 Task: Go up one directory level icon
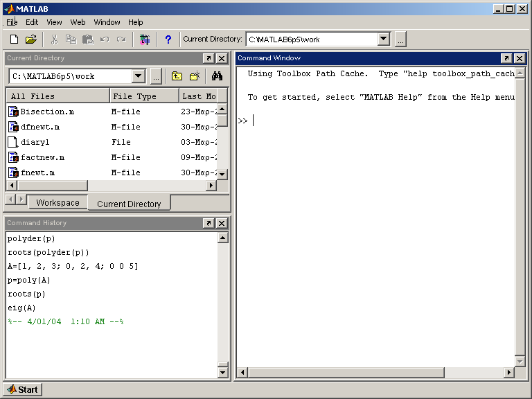[x=177, y=76]
